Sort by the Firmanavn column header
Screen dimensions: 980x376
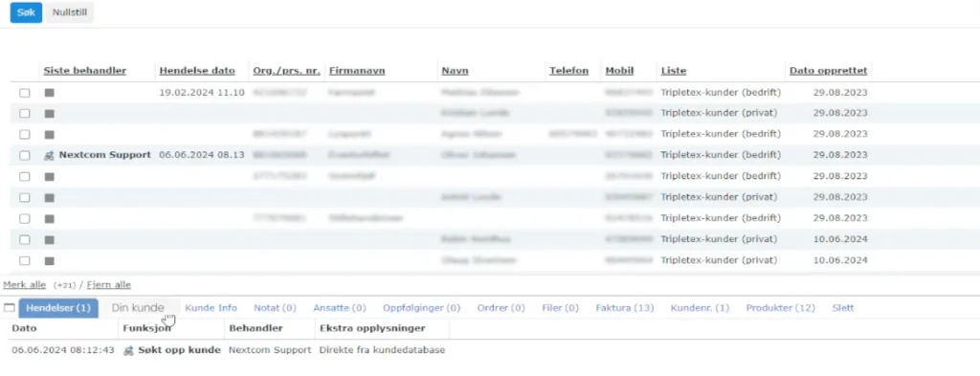tap(357, 71)
